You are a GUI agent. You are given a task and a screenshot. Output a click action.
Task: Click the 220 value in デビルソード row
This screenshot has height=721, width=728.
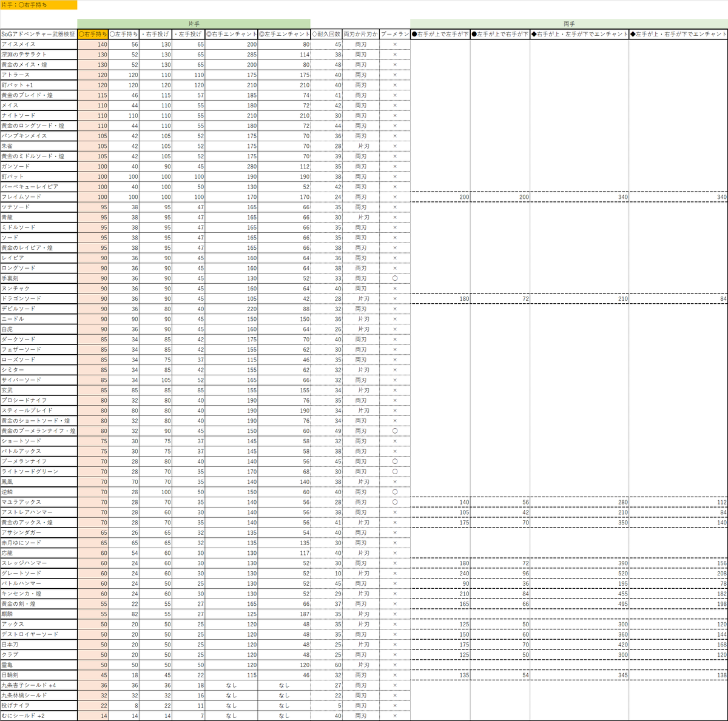tap(232, 309)
